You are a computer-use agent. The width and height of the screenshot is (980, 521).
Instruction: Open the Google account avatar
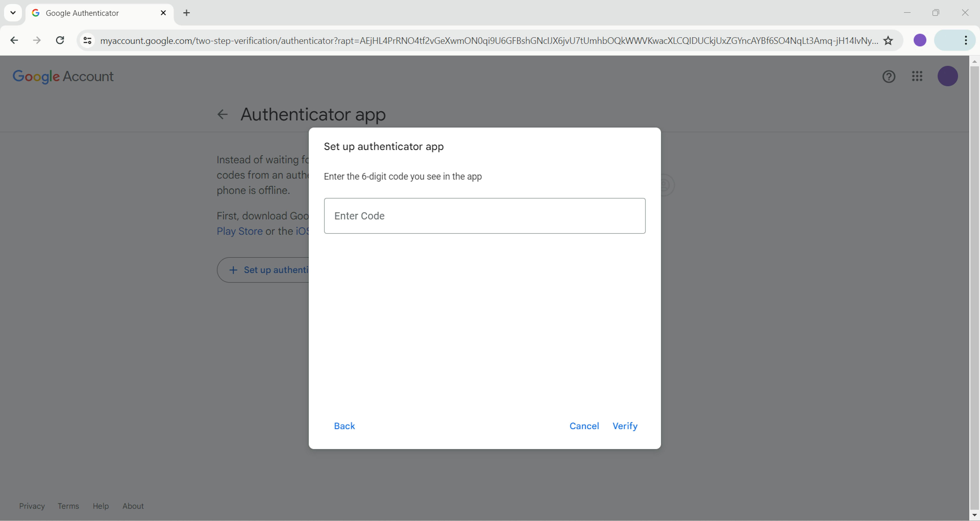point(947,76)
